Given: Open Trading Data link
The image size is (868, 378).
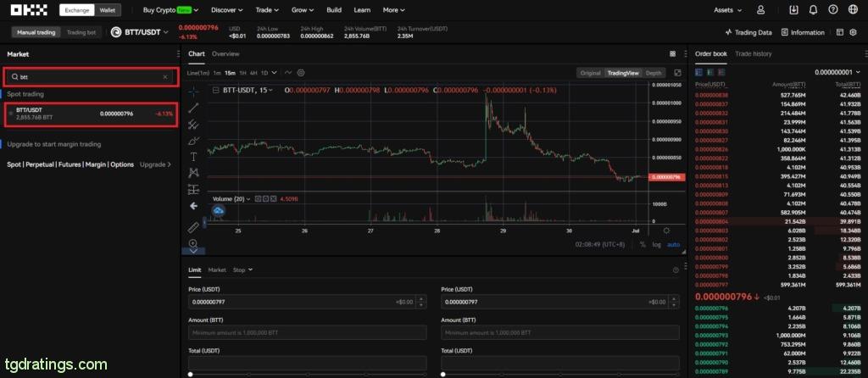Looking at the screenshot, I should point(748,32).
